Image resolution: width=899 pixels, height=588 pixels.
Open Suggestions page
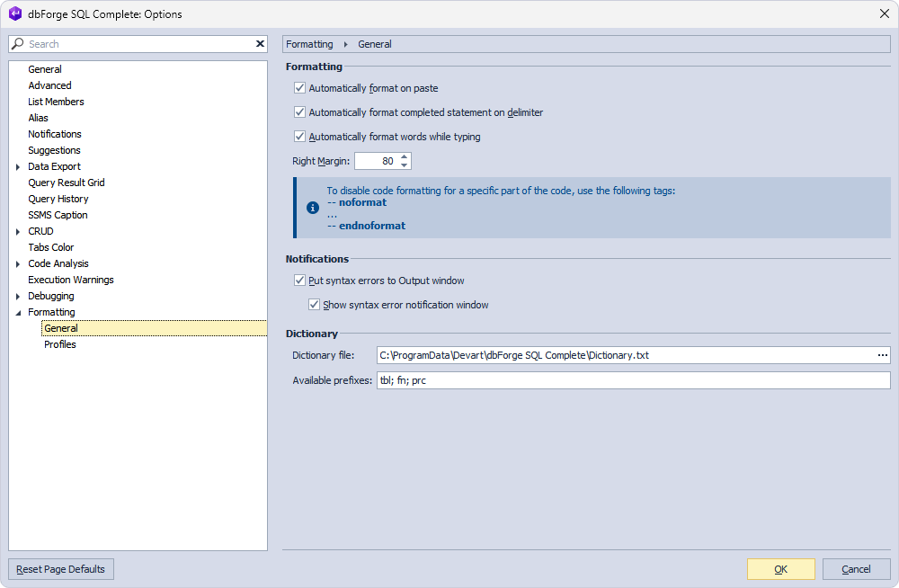point(55,150)
